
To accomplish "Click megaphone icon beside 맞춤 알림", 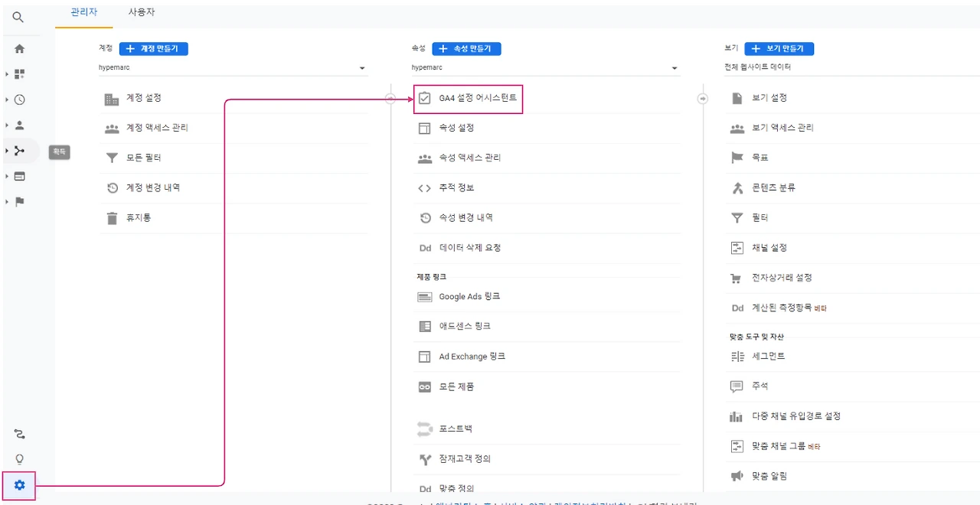I will coord(737,477).
